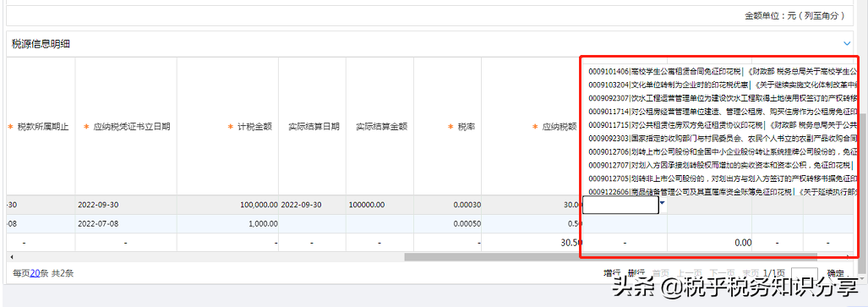Click the empty exemption code input box
Screen dimensions: 868x307
620,206
